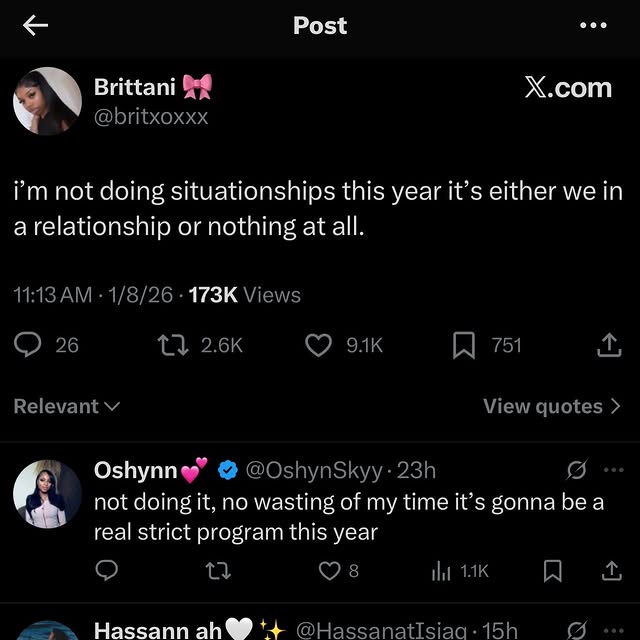This screenshot has width=640, height=640.
Task: Open View quotes link
Action: [x=552, y=406]
